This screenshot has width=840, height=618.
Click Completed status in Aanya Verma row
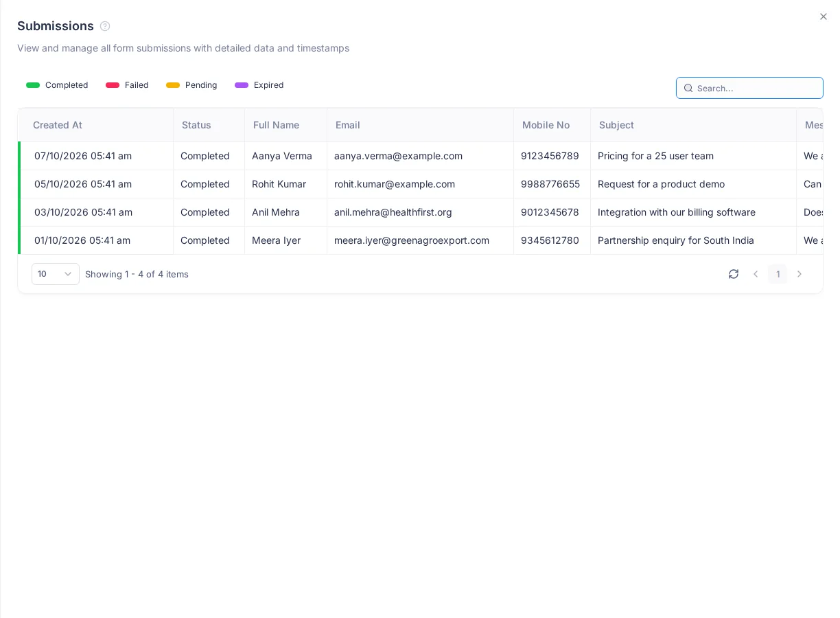tap(205, 156)
